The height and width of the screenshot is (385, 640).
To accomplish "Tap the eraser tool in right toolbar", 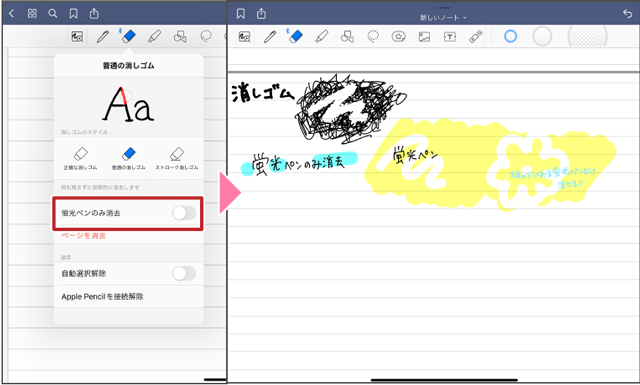I will pyautogui.click(x=295, y=36).
